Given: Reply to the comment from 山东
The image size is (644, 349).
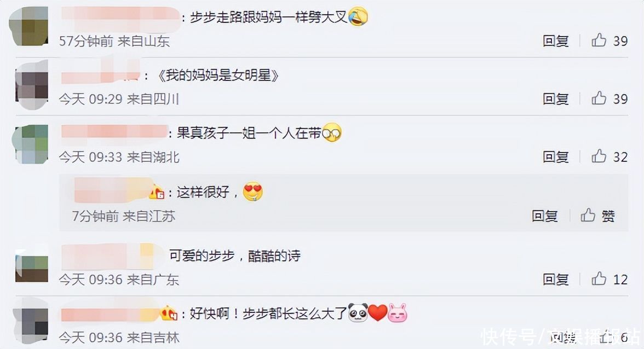Looking at the screenshot, I should point(556,40).
